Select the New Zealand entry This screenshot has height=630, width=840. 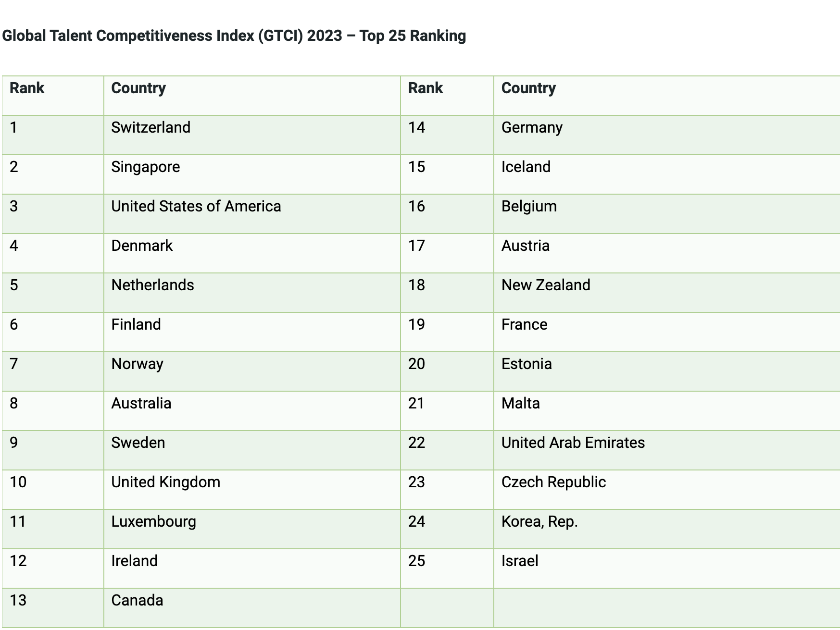tap(546, 285)
